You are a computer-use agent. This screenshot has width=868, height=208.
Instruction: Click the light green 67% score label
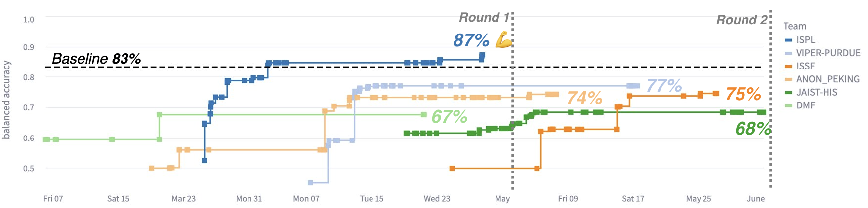click(449, 117)
